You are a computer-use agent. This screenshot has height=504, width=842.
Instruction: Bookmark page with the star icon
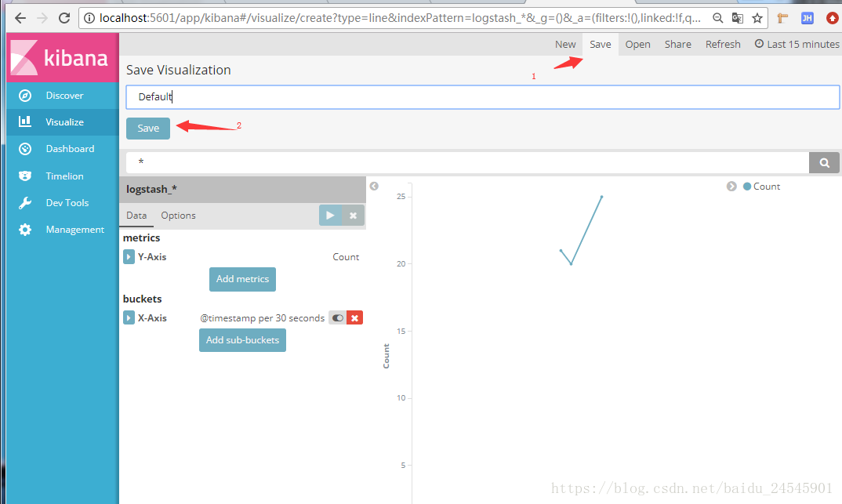pyautogui.click(x=757, y=18)
